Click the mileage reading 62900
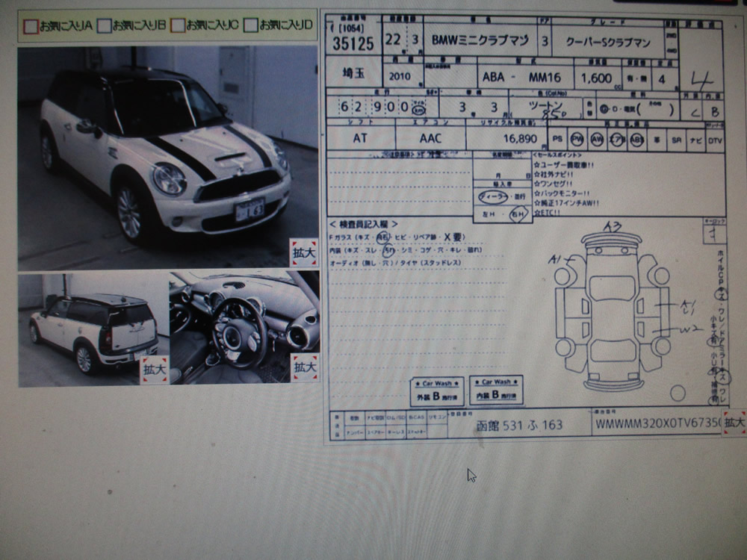Image resolution: width=747 pixels, height=560 pixels. coord(375,107)
